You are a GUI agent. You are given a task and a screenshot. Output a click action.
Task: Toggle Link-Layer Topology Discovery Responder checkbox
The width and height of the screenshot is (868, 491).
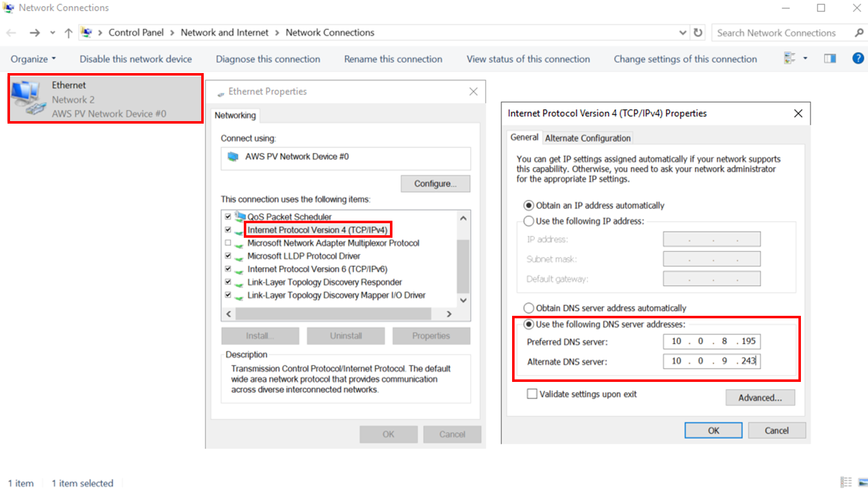(x=228, y=282)
